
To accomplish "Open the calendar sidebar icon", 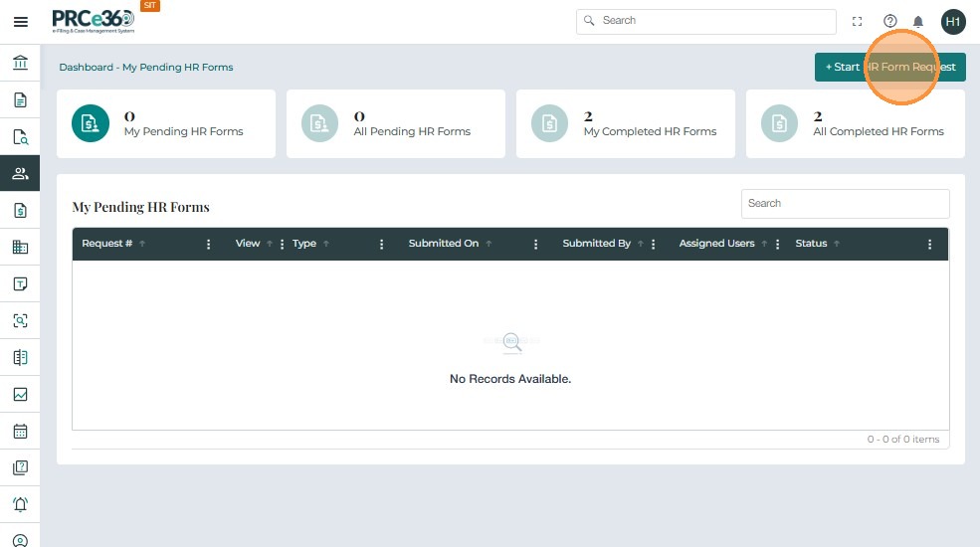I will click(20, 431).
